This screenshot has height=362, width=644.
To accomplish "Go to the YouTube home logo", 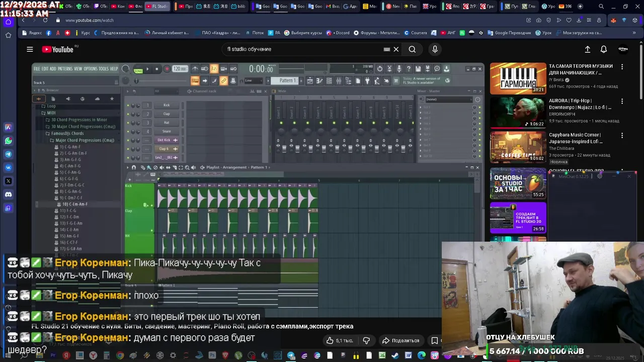I will [x=57, y=49].
